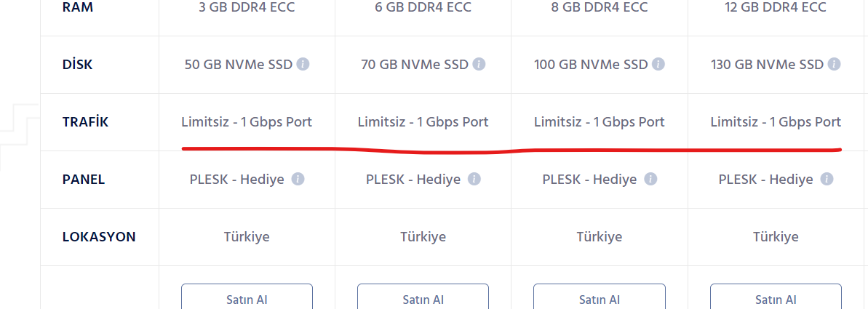Viewport: 868px width, 309px height.
Task: Open PLESK info icon in second plan column
Action: coord(474,179)
